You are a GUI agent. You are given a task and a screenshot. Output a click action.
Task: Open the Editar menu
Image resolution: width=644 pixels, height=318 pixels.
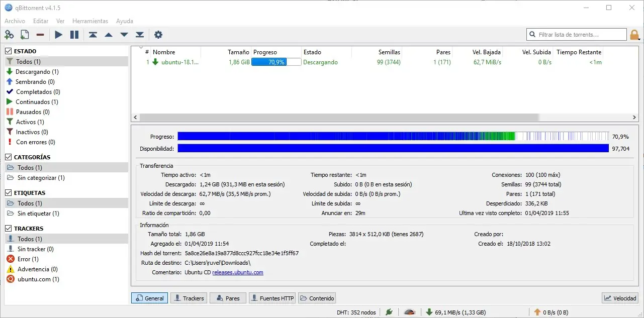pos(41,21)
